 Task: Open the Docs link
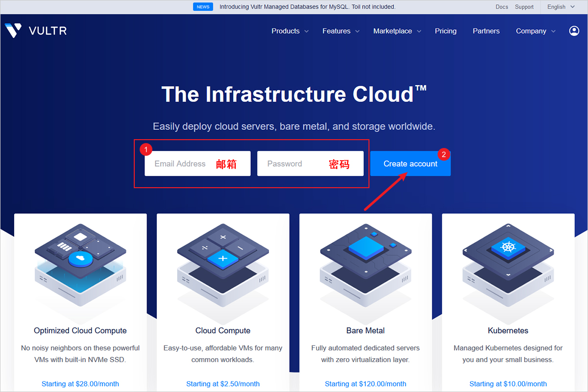pyautogui.click(x=502, y=7)
